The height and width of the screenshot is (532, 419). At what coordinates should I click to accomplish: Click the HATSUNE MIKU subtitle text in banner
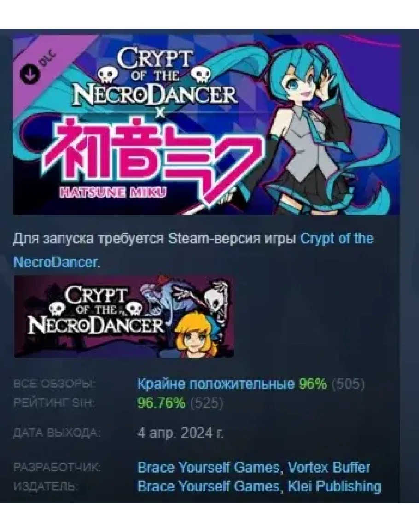[x=113, y=193]
